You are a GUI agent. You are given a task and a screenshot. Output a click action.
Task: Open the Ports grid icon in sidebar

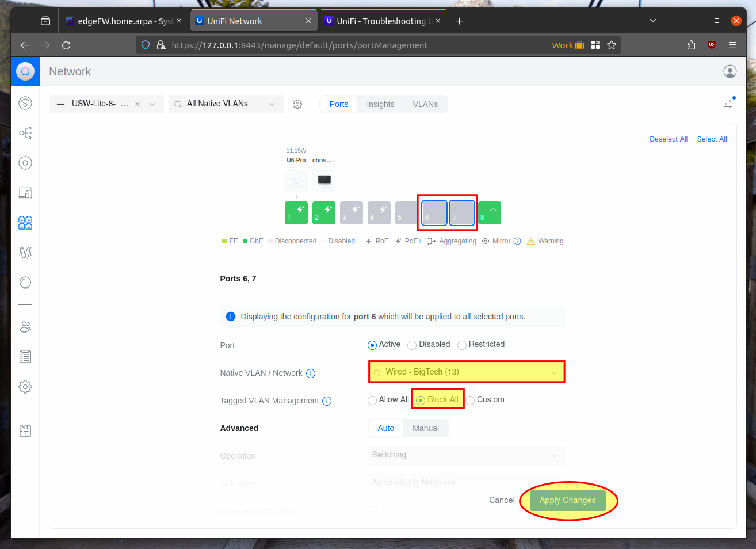click(x=25, y=223)
